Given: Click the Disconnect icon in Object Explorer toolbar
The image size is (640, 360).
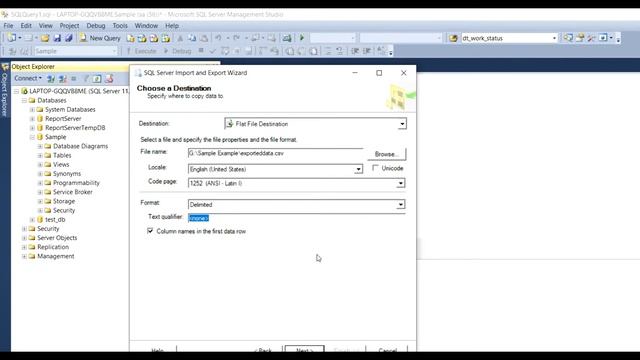Looking at the screenshot, I should pos(62,78).
